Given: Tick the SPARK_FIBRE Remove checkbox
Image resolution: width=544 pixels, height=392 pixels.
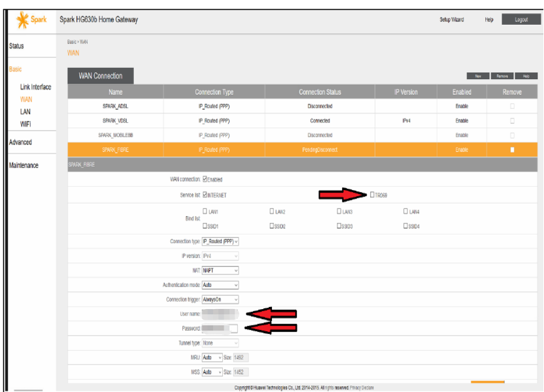Looking at the screenshot, I should click(512, 150).
